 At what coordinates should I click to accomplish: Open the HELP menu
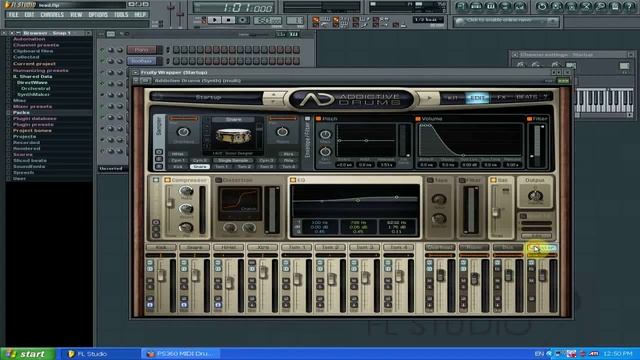(140, 14)
